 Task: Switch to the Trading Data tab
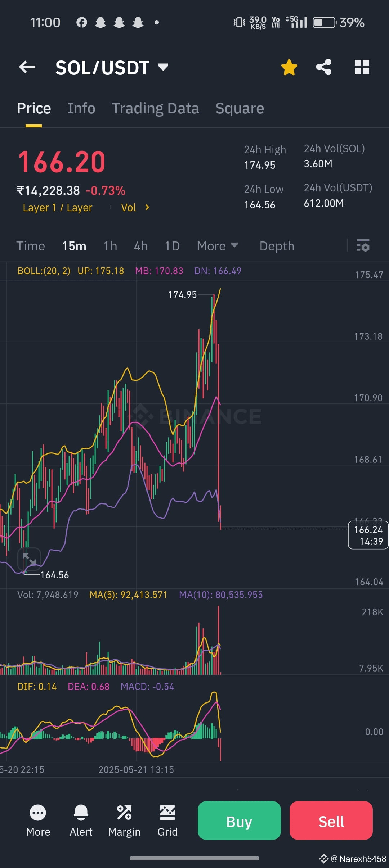(155, 108)
